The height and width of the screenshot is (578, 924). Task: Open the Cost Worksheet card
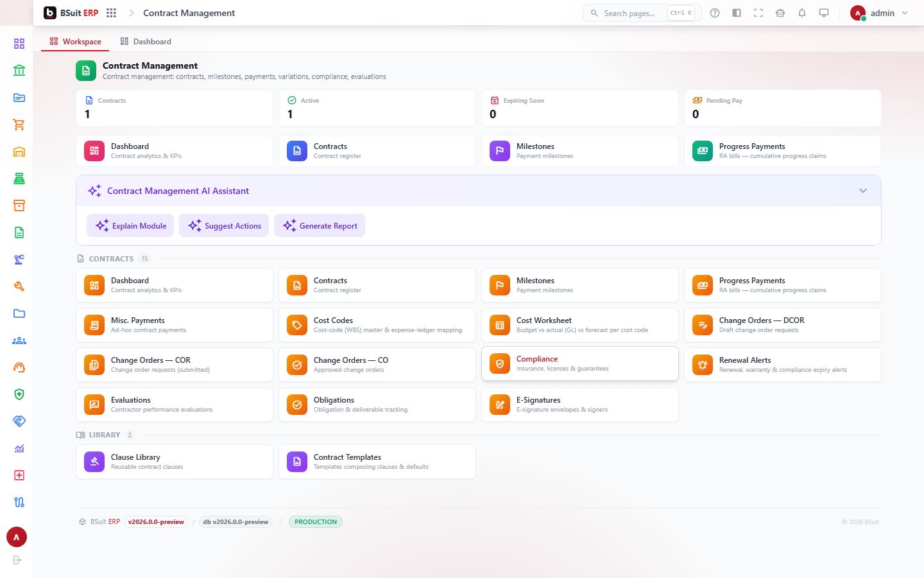580,325
